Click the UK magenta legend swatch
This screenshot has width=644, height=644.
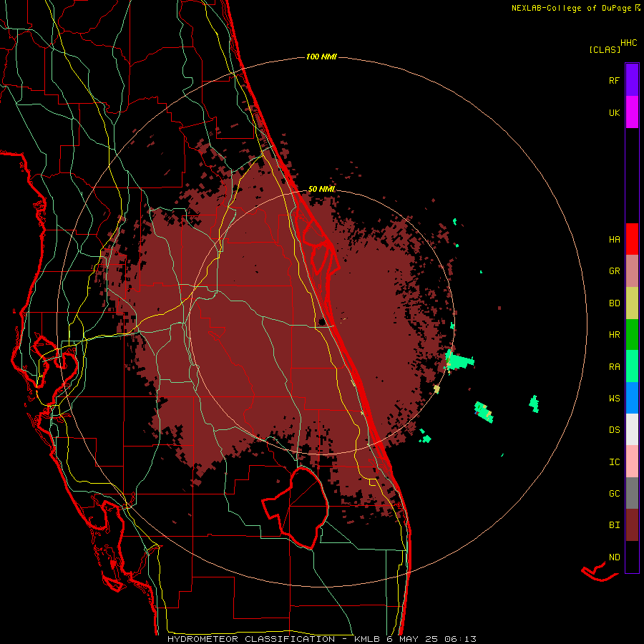click(632, 112)
